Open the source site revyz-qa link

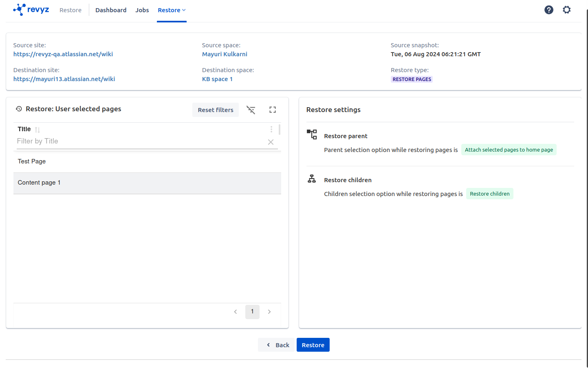(63, 54)
